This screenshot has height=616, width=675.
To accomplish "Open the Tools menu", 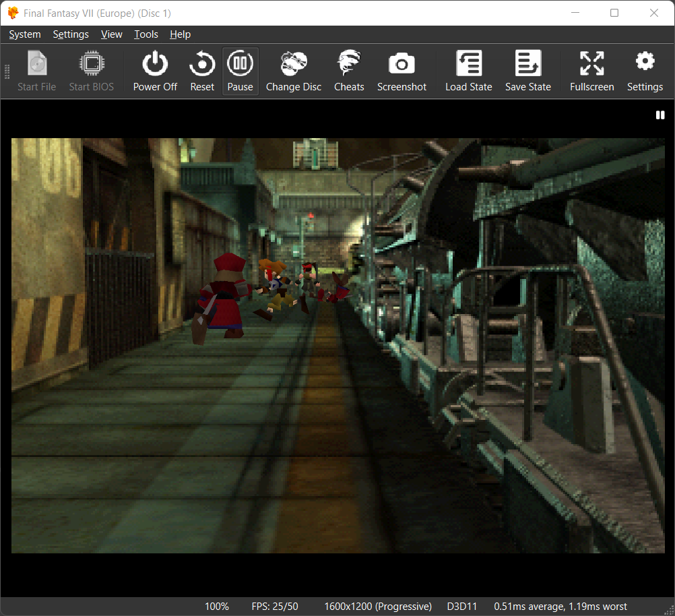I will [x=146, y=34].
